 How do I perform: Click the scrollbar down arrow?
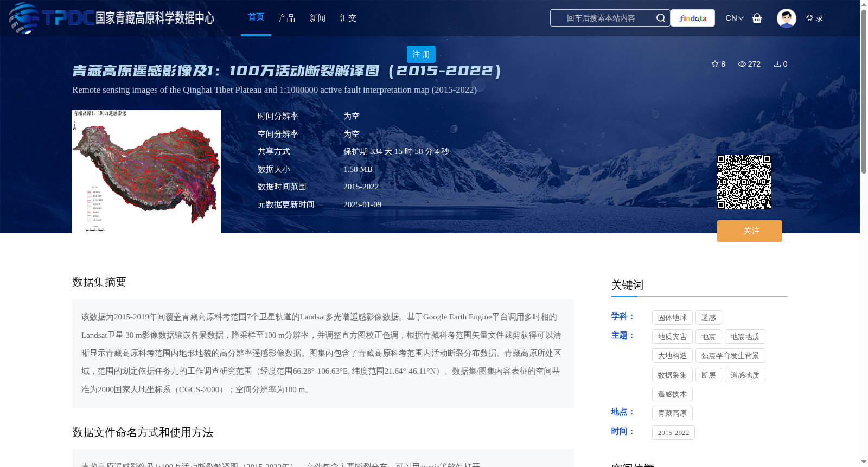coord(864,462)
